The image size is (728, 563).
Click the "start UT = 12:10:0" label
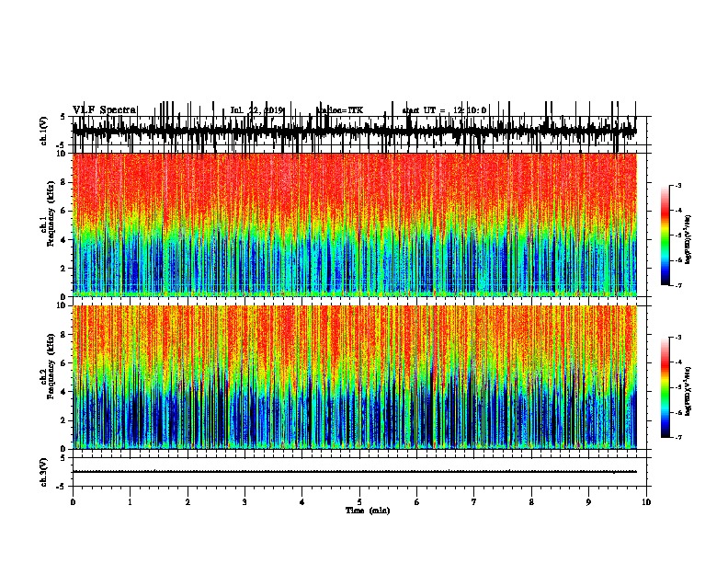click(444, 110)
